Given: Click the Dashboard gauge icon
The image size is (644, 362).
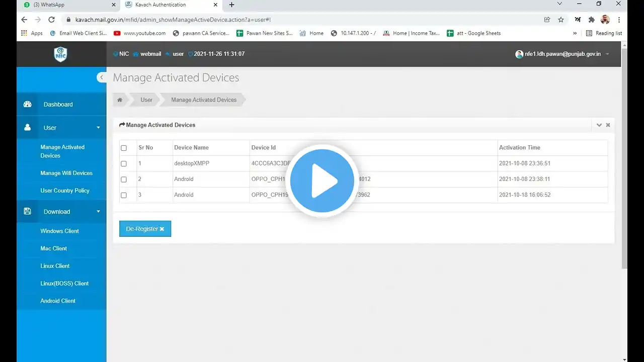Looking at the screenshot, I should tap(28, 104).
